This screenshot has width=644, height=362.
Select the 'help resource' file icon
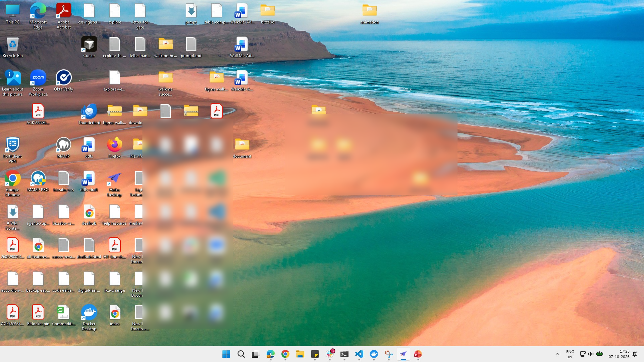click(114, 215)
